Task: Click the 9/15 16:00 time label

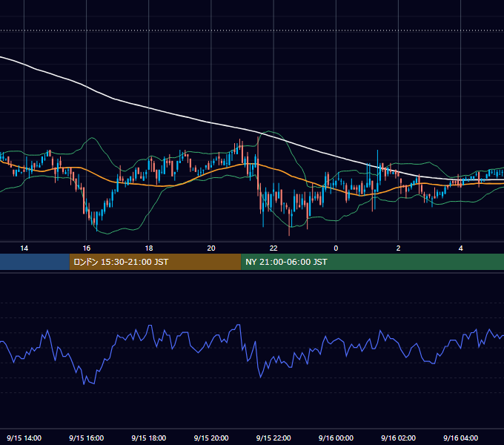Action: click(x=87, y=438)
